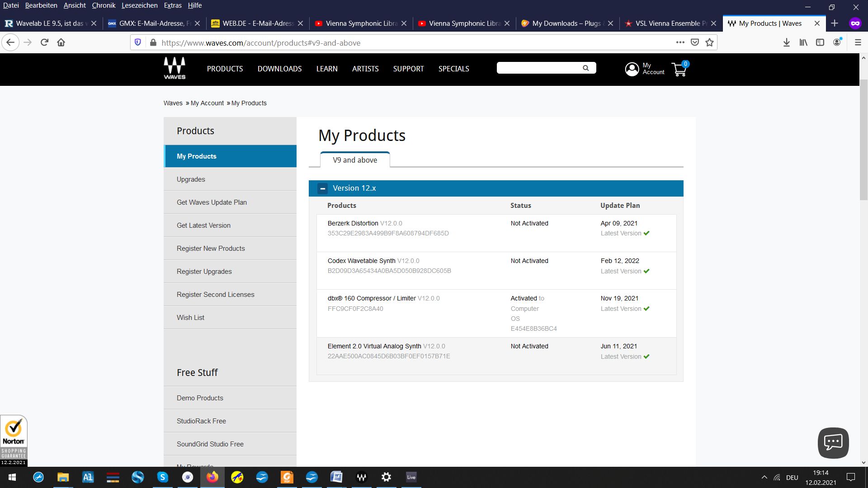Image resolution: width=868 pixels, height=488 pixels.
Task: Click Waves breadcrumb link
Action: [173, 103]
